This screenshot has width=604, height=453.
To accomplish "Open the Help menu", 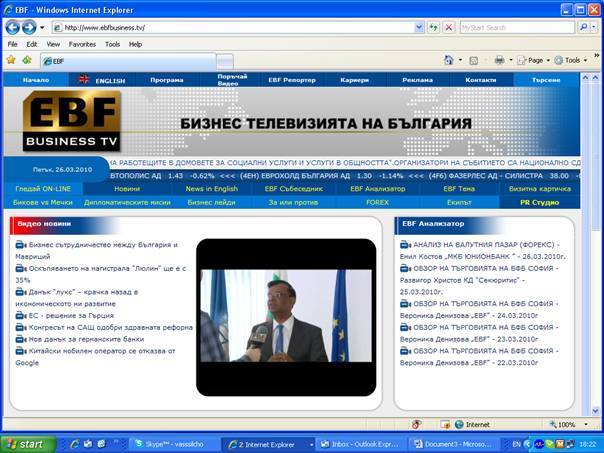I will tap(135, 44).
